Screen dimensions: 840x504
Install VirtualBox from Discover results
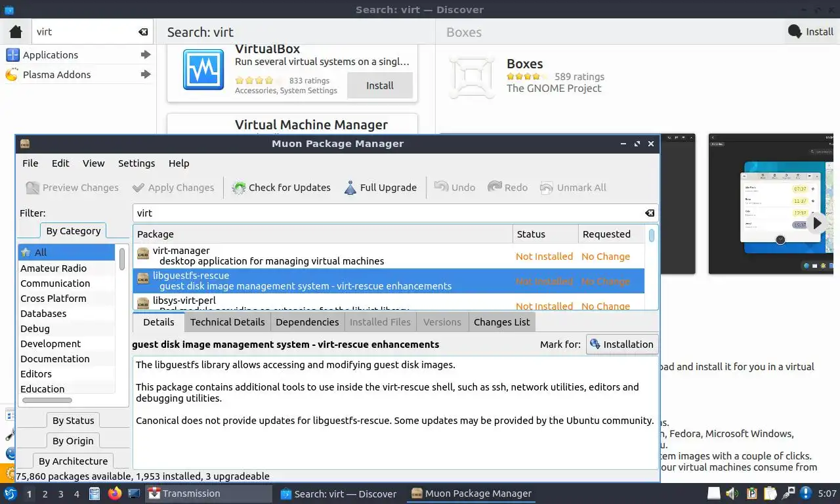pos(379,85)
